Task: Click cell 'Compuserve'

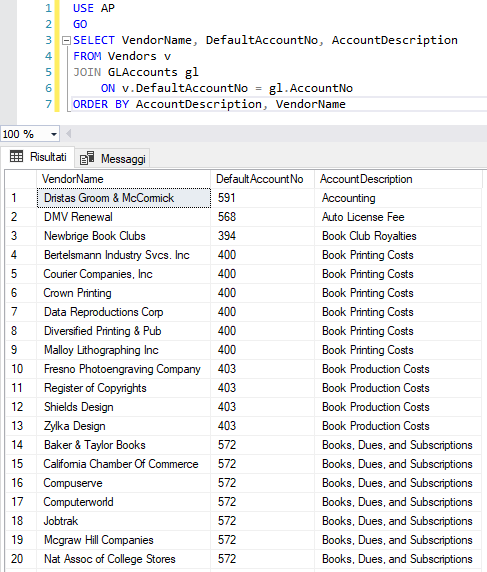Action: (x=124, y=483)
